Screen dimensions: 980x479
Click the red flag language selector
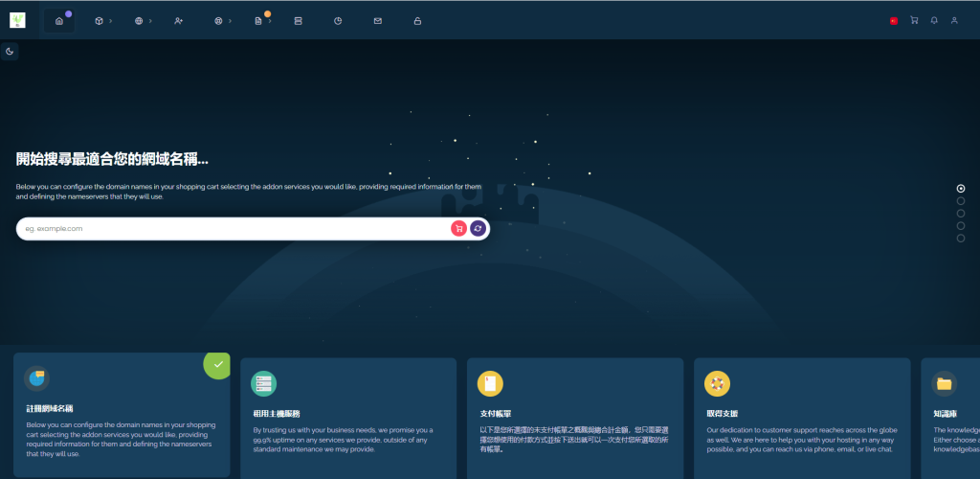894,20
